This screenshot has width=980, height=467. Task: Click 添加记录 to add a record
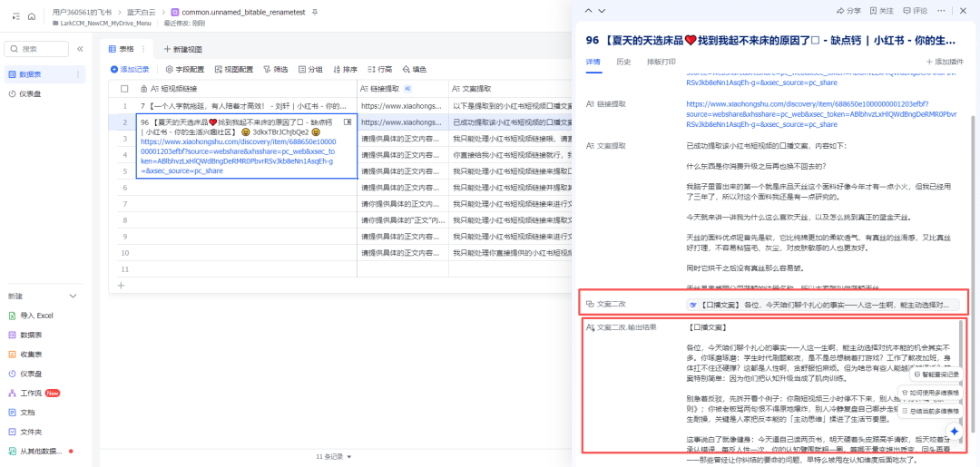(x=130, y=69)
